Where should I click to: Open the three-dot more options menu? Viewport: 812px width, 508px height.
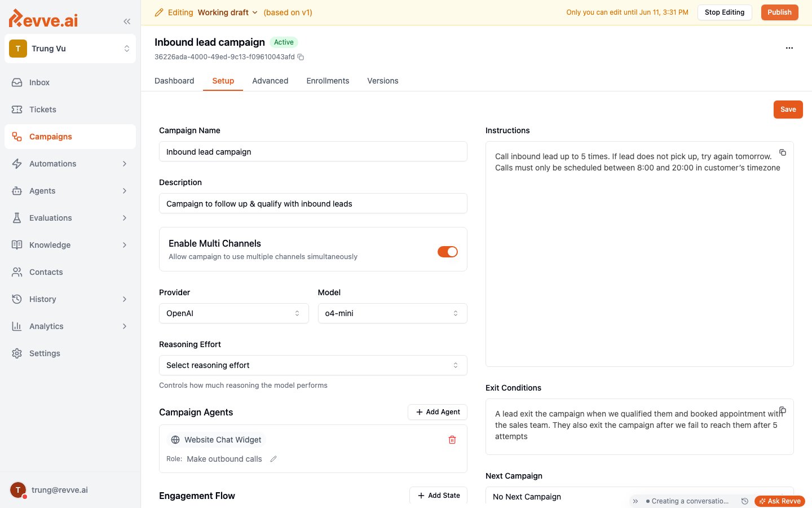pyautogui.click(x=789, y=48)
